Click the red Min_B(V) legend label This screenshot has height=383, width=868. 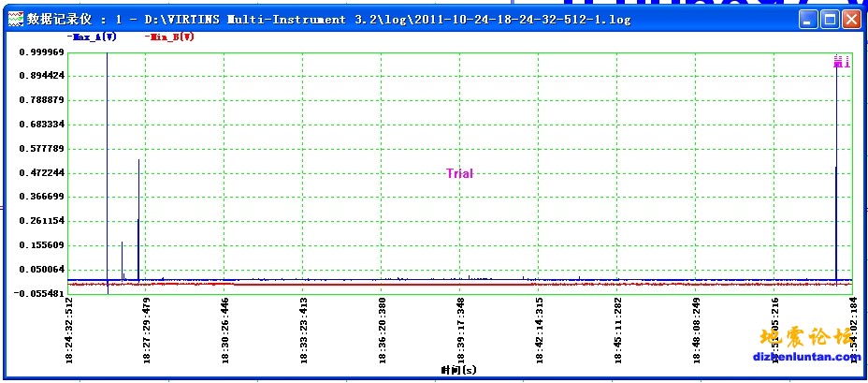click(x=170, y=37)
